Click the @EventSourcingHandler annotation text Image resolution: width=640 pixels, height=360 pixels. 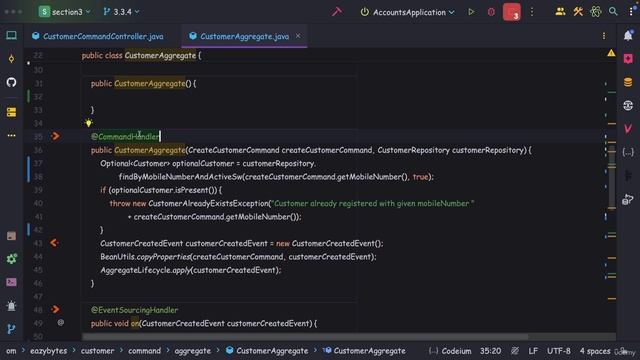click(x=134, y=310)
